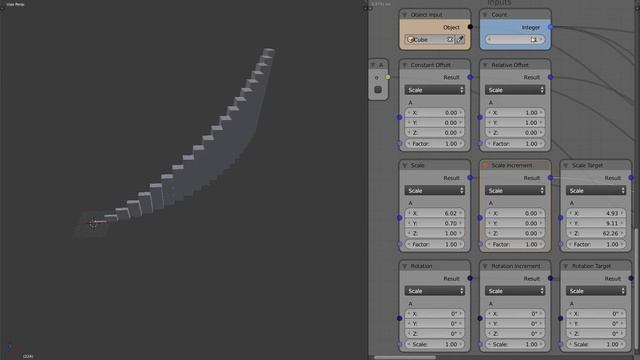Click the A vector input socket of Relative Offset
This screenshot has width=640, height=360.
point(480,118)
